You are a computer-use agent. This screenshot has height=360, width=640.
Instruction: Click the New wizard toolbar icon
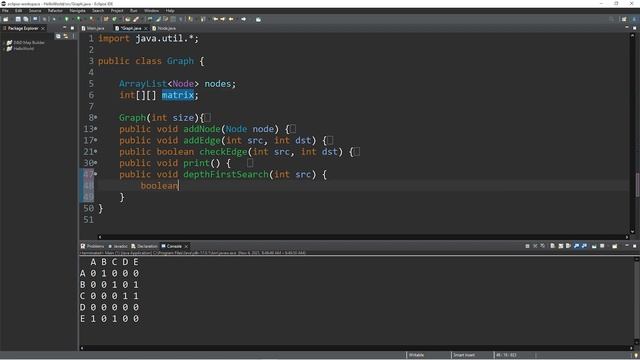6,19
